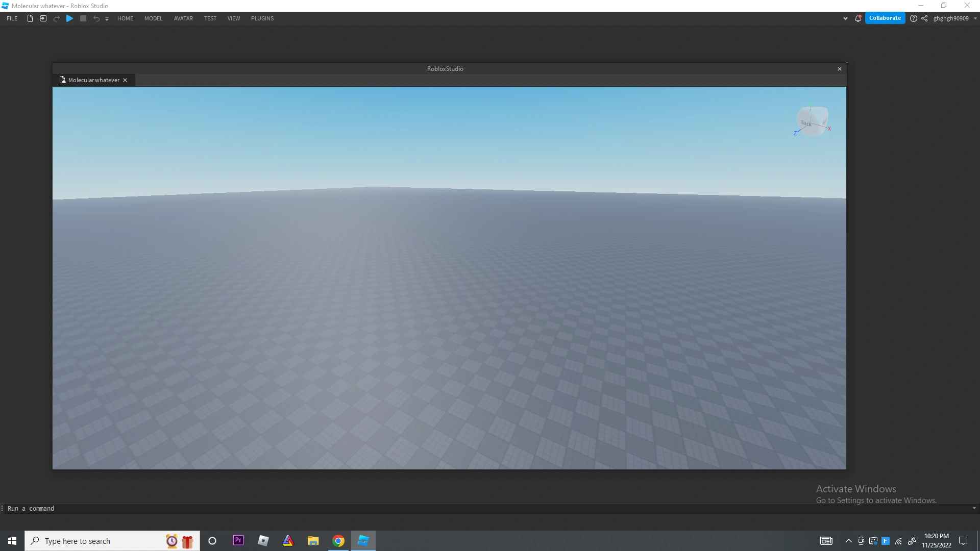This screenshot has height=551, width=980.
Task: Click the share icon beside username
Action: pyautogui.click(x=924, y=18)
